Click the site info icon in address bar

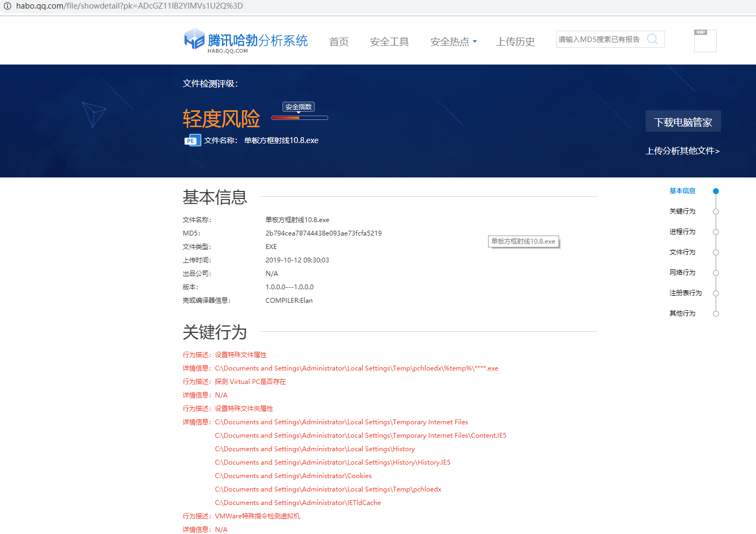pos(8,6)
